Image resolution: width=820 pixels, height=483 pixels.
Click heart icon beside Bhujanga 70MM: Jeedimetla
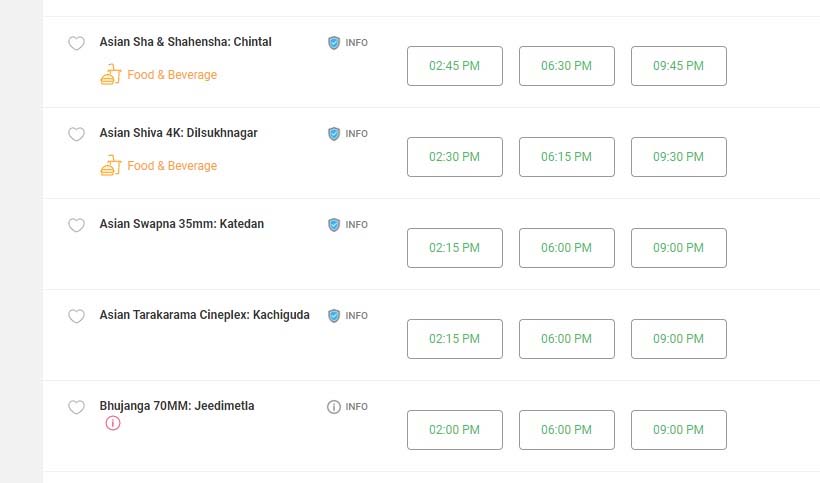[x=76, y=407]
